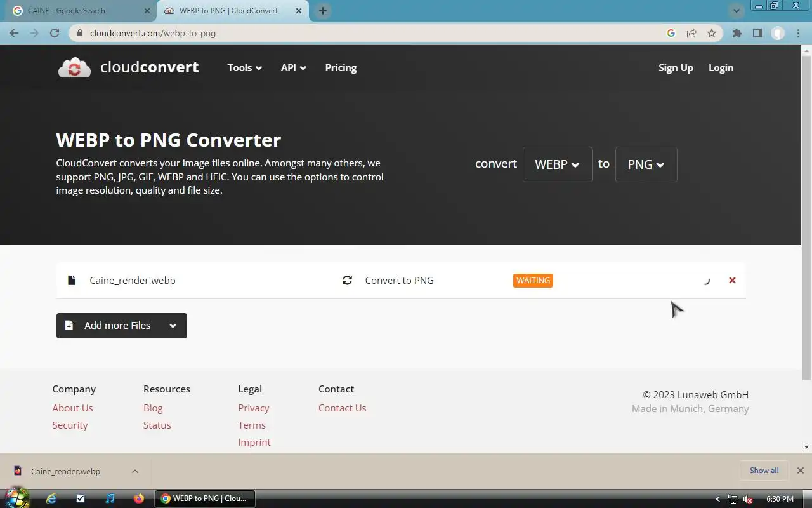This screenshot has width=812, height=508.
Task: Click the WAITING status badge
Action: coord(533,280)
